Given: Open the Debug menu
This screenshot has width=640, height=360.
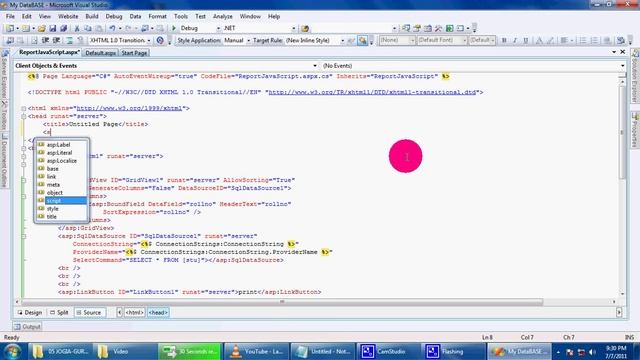Looking at the screenshot, I should coord(114,16).
